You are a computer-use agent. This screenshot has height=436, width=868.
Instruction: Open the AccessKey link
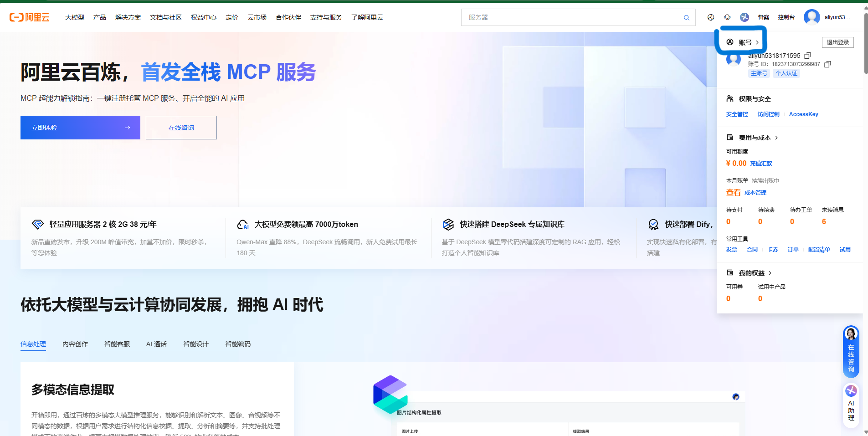coord(804,114)
